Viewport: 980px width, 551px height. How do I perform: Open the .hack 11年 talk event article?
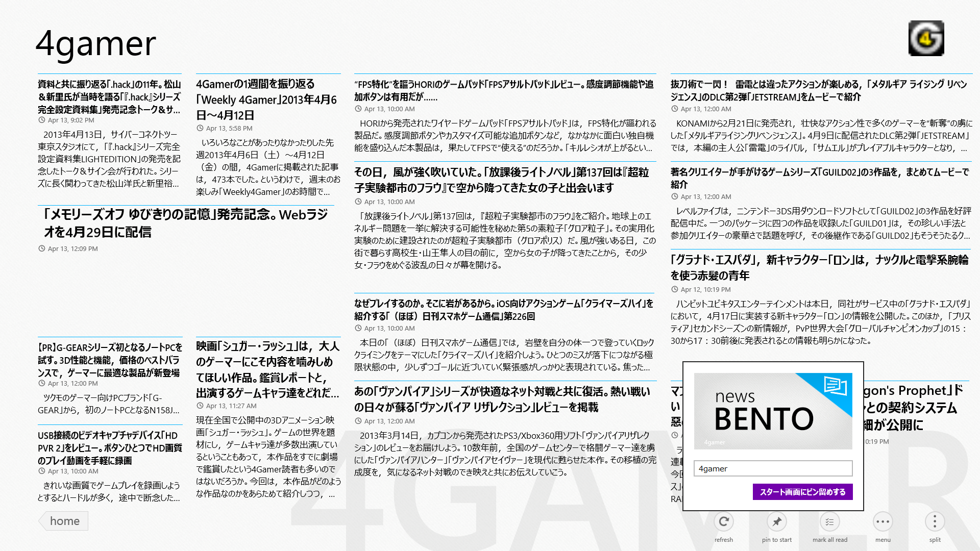tap(109, 96)
